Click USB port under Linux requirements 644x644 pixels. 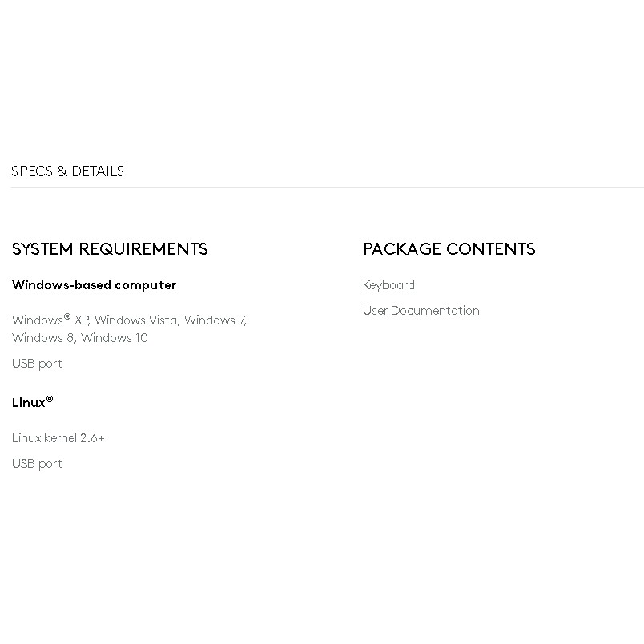(37, 464)
